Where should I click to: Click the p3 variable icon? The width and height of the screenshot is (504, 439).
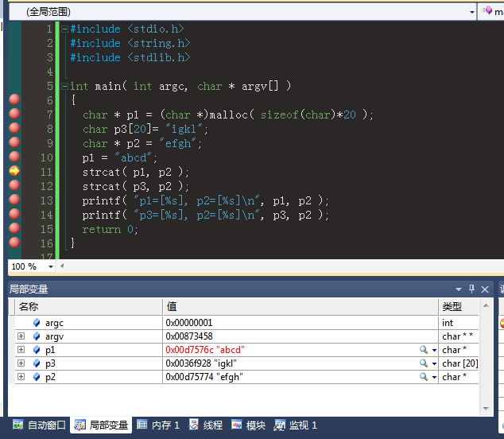(37, 363)
